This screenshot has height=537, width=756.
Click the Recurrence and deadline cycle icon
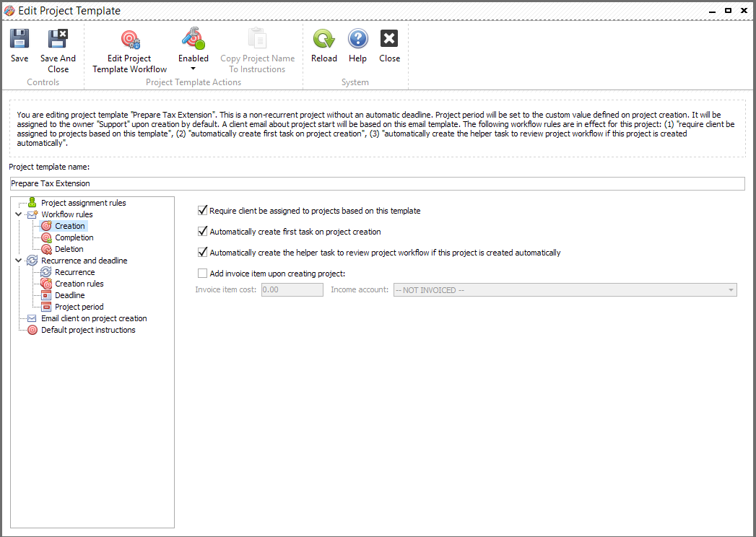tap(32, 261)
